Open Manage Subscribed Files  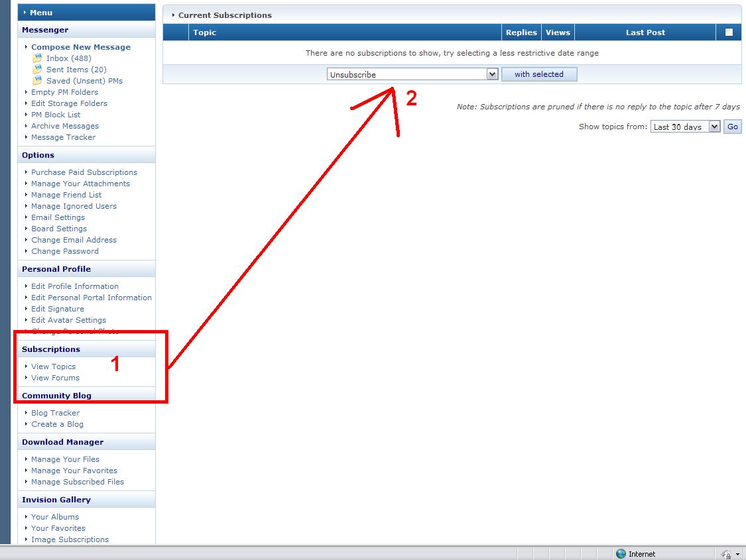coord(78,482)
